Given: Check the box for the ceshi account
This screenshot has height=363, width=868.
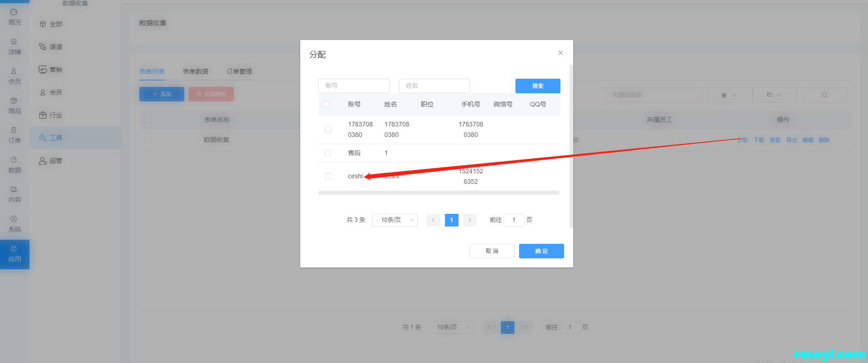Looking at the screenshot, I should (x=328, y=176).
